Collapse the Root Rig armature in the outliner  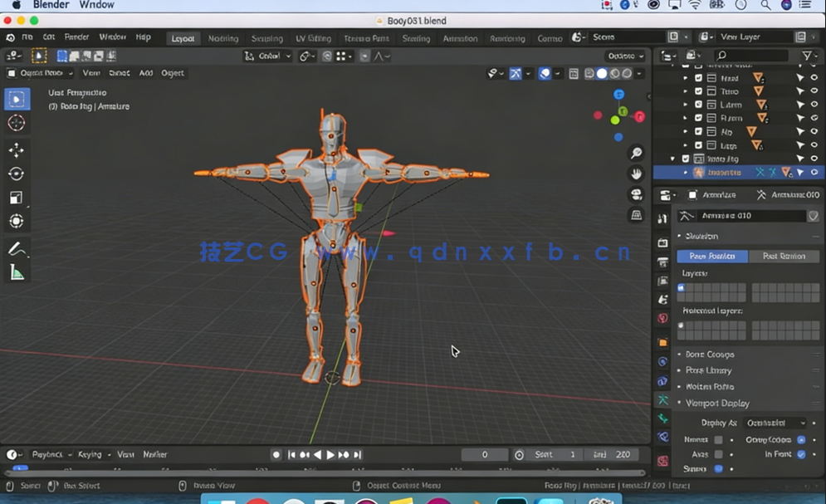tap(674, 158)
